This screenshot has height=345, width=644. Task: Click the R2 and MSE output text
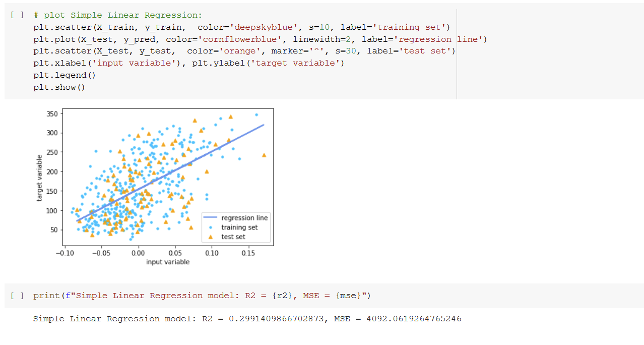click(x=247, y=319)
